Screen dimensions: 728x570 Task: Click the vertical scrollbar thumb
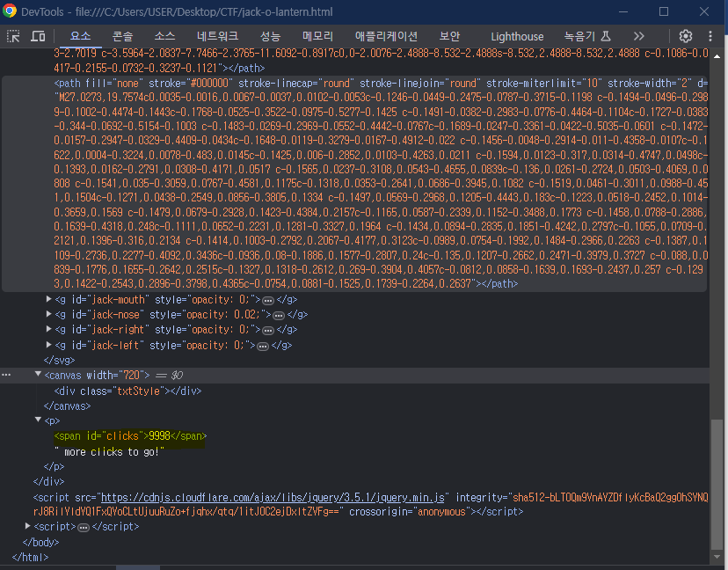pyautogui.click(x=717, y=484)
